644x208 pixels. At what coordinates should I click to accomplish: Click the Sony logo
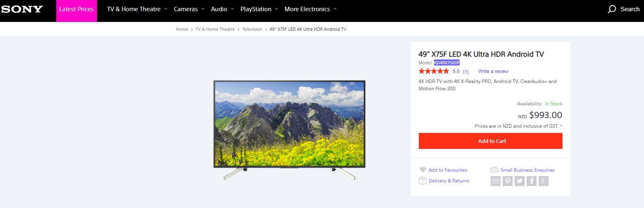tap(22, 9)
